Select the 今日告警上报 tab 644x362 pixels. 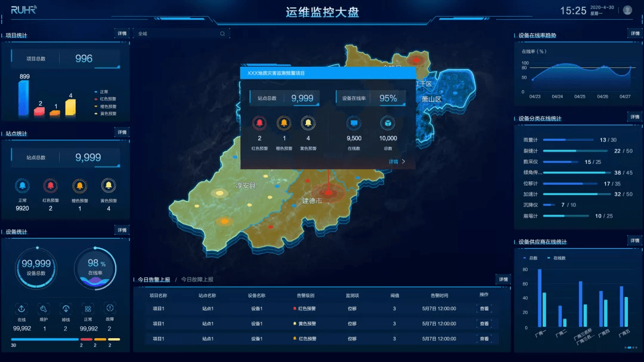point(154,280)
